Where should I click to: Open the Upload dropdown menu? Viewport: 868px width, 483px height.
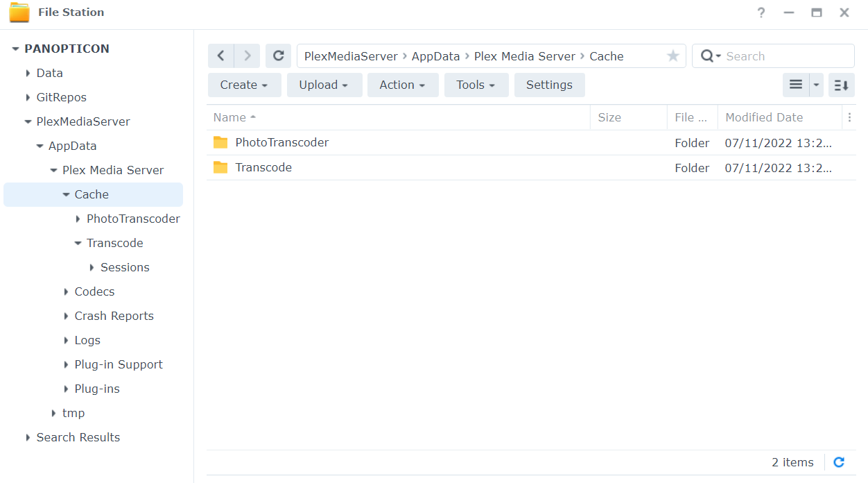click(x=324, y=85)
